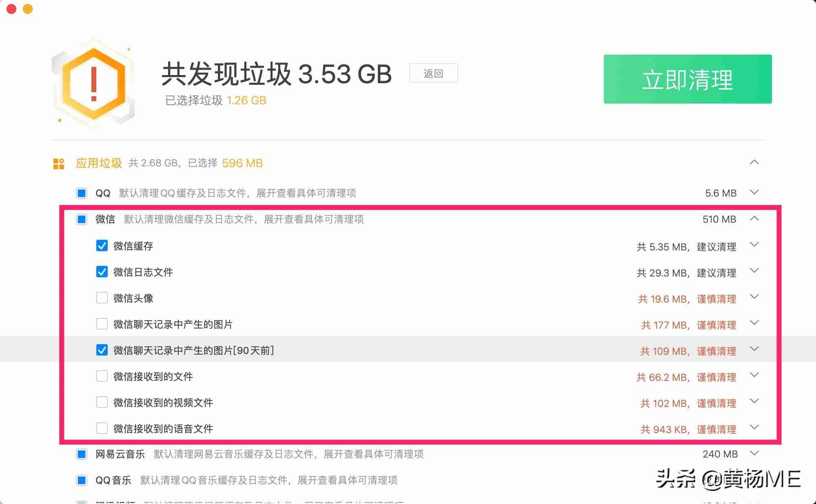This screenshot has width=816, height=504.
Task: Start cleaning with 立即清理 button
Action: (x=687, y=79)
